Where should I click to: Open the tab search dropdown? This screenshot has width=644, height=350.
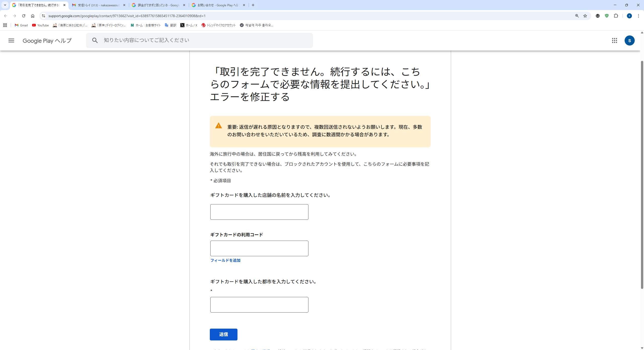pyautogui.click(x=5, y=5)
